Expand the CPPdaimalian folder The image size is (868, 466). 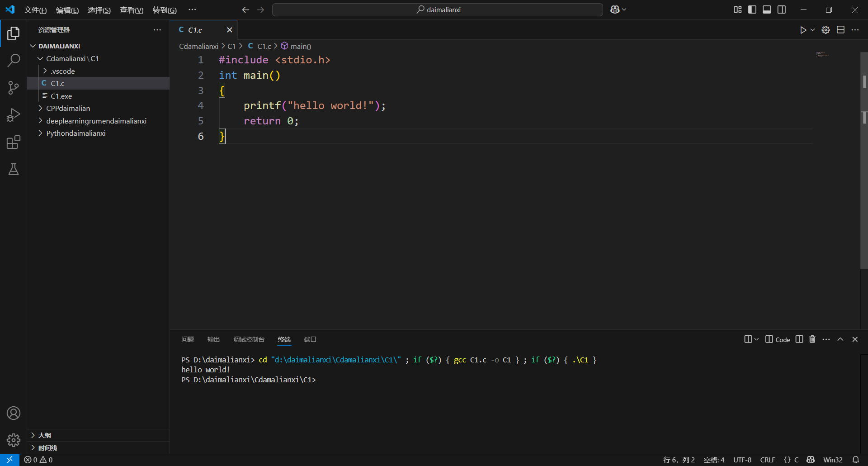pos(99,108)
